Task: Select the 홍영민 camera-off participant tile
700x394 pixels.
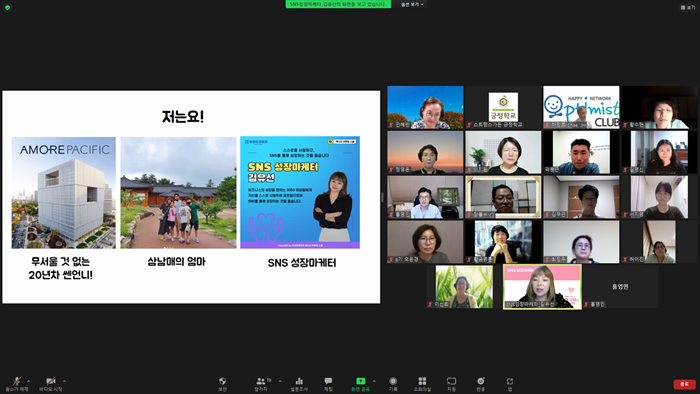Action: pos(620,286)
